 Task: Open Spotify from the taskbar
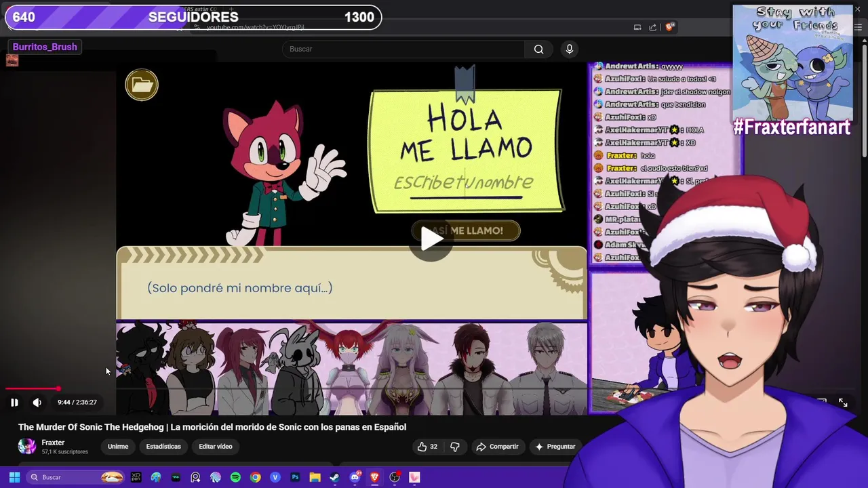coord(235,477)
